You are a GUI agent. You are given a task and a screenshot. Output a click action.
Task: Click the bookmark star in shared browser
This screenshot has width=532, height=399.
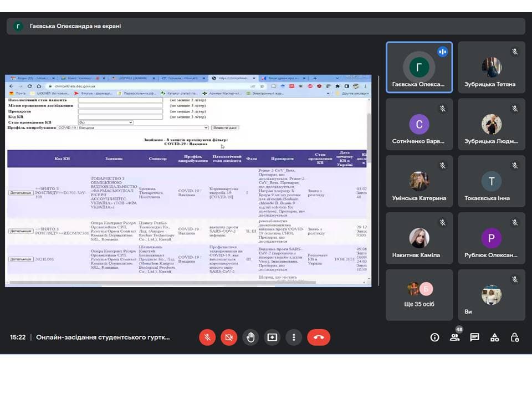[262, 86]
